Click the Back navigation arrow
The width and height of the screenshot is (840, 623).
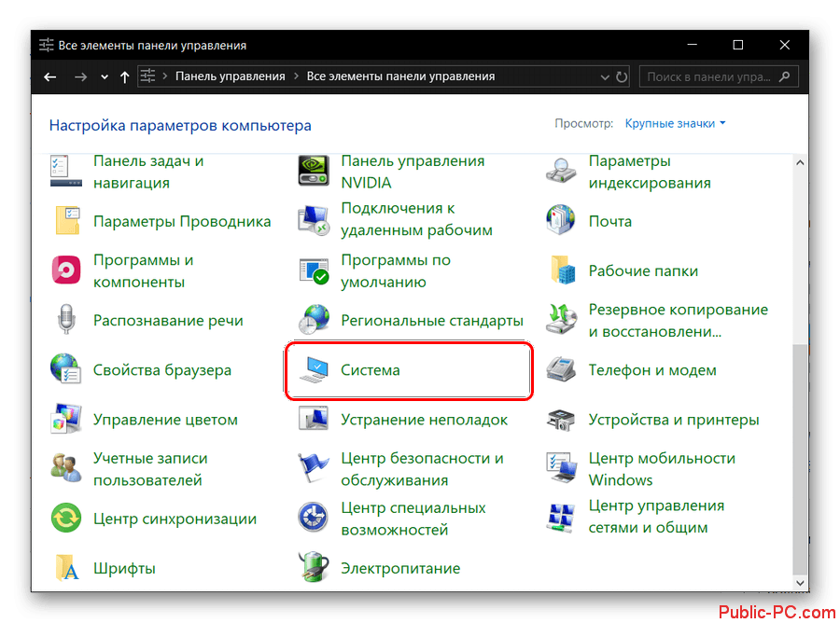[x=50, y=76]
